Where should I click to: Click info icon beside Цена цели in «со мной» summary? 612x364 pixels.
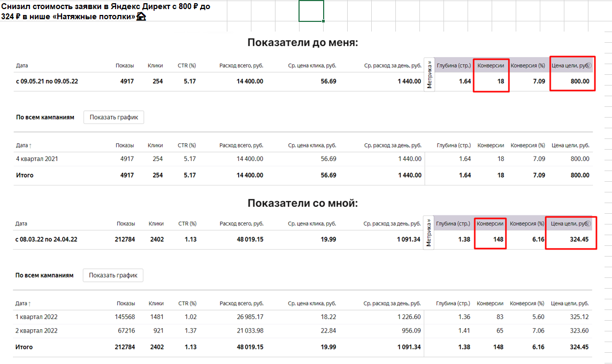tap(588, 223)
